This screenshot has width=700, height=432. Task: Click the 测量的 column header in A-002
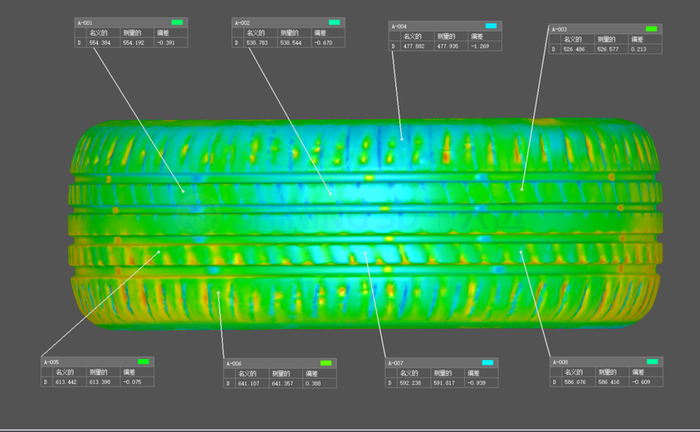(289, 33)
